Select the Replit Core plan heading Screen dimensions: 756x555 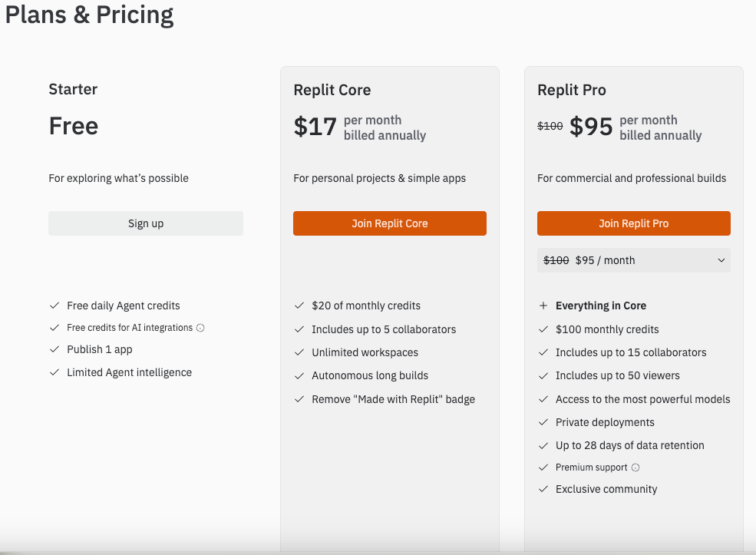332,90
